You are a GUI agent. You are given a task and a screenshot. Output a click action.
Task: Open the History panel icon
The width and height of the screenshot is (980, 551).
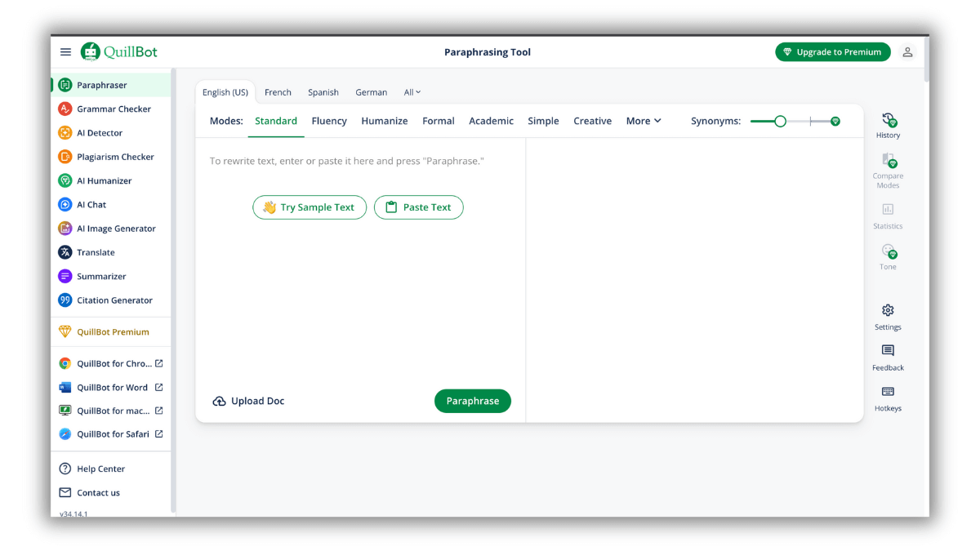tap(889, 121)
